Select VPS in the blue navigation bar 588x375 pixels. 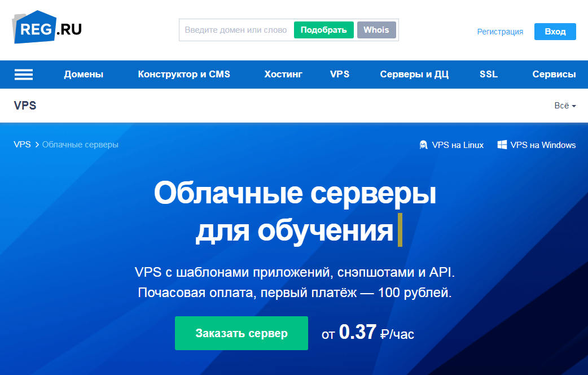(x=340, y=75)
